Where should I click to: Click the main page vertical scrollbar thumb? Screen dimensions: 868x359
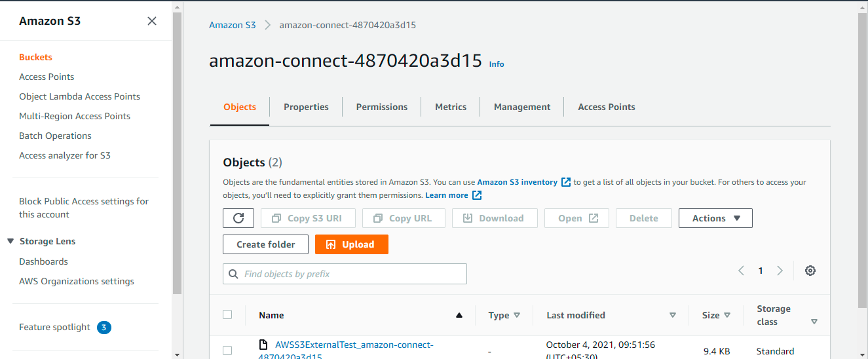pos(862,159)
